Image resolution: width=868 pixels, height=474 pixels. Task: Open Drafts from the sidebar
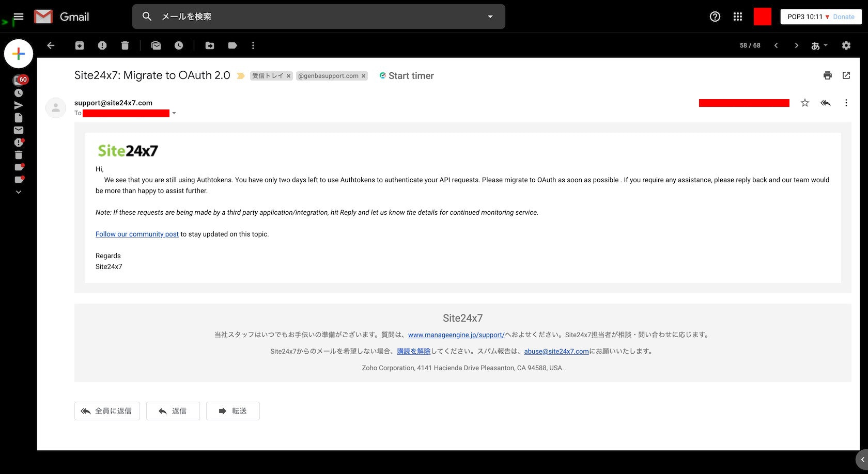click(19, 117)
